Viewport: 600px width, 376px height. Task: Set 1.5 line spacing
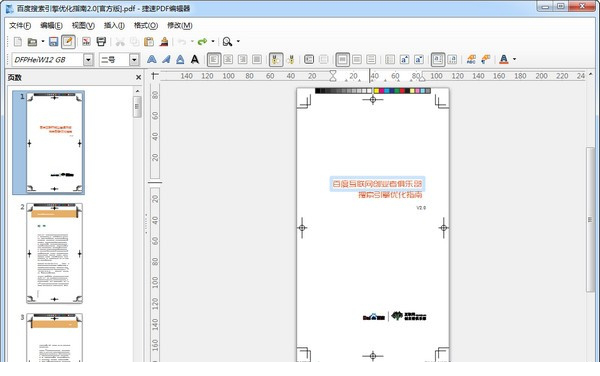357,59
